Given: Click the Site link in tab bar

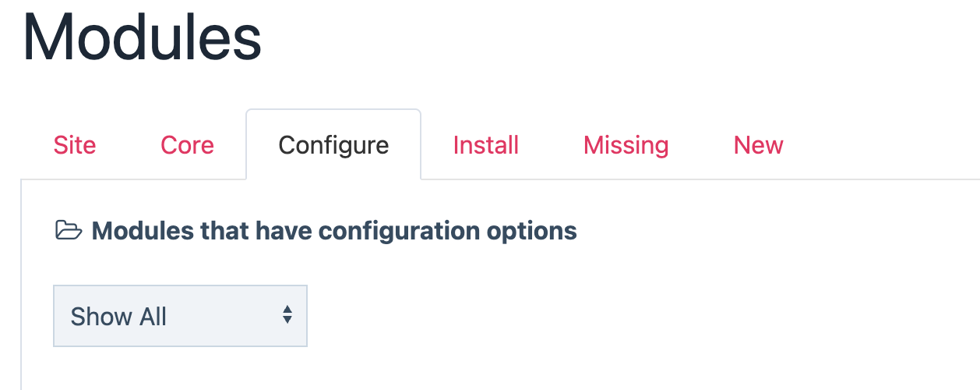Looking at the screenshot, I should pos(75,145).
